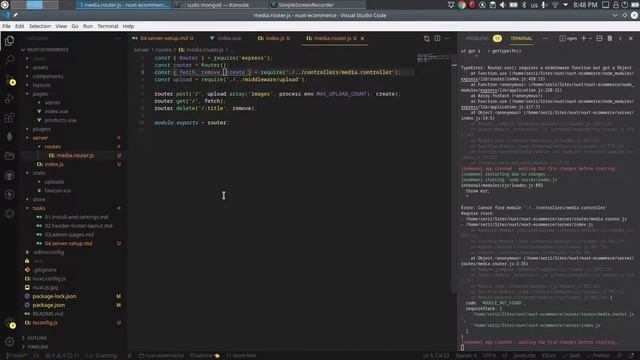Viewport: 640px width, 360px height.
Task: Close the terminal panel
Action: point(631,38)
